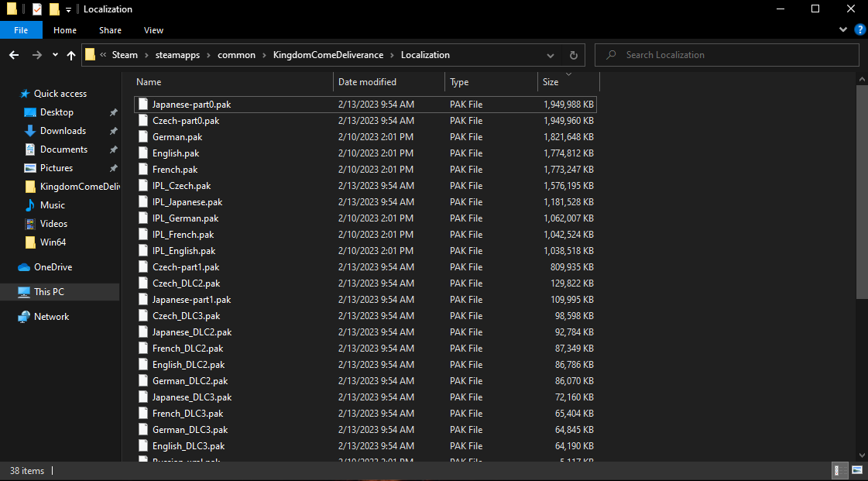Screen dimensions: 868x481
Task: Switch to large icons view
Action: click(857, 470)
